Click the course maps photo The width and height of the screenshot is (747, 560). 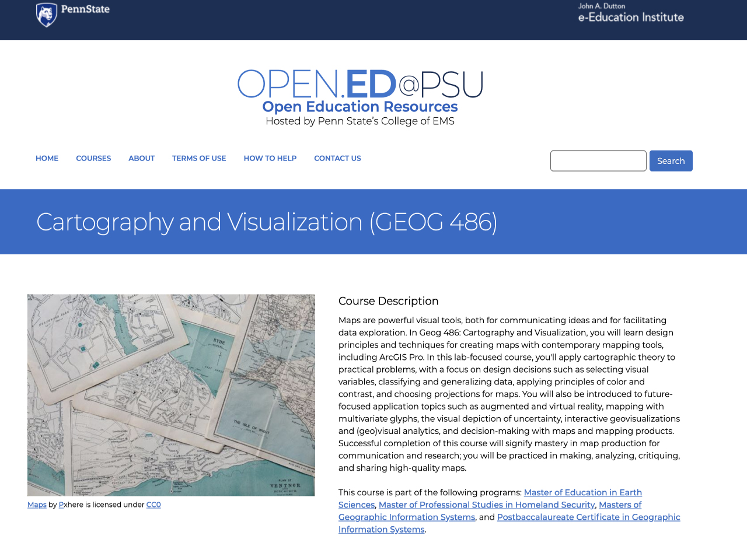point(171,395)
